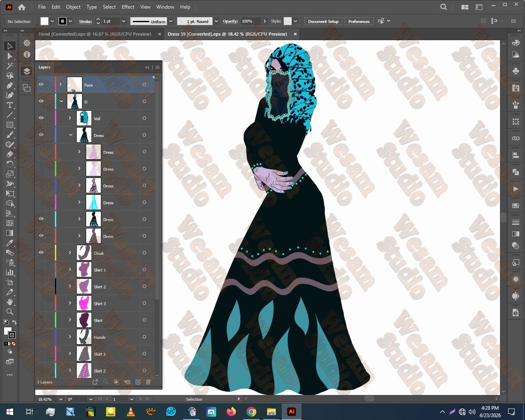
Task: Open search in the top bar
Action: [444, 7]
